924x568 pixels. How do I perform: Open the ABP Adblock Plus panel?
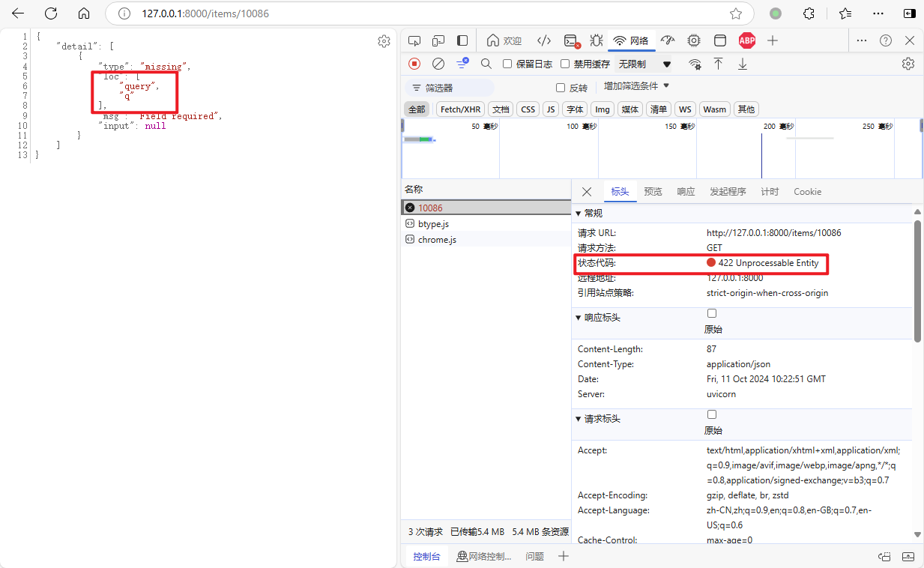click(746, 40)
